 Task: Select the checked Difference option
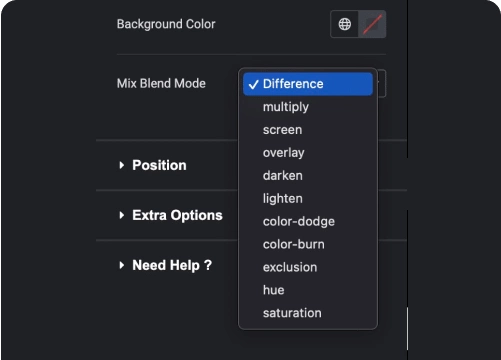coord(308,84)
